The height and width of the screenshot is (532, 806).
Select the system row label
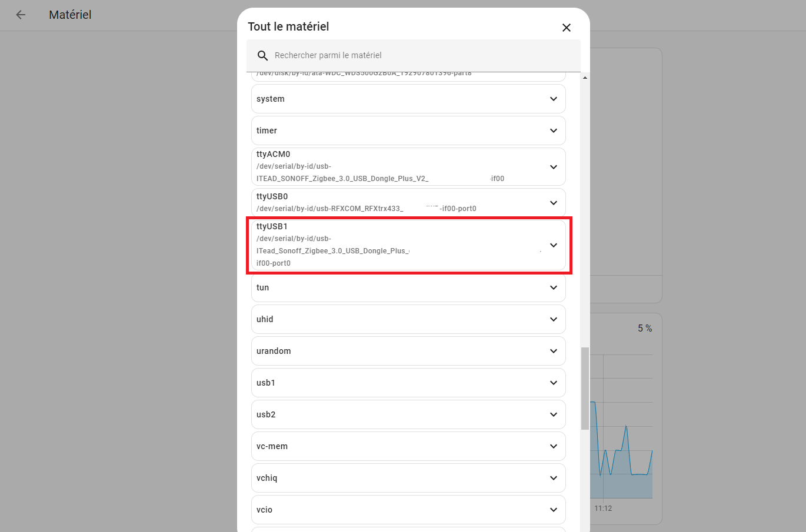[x=271, y=99]
